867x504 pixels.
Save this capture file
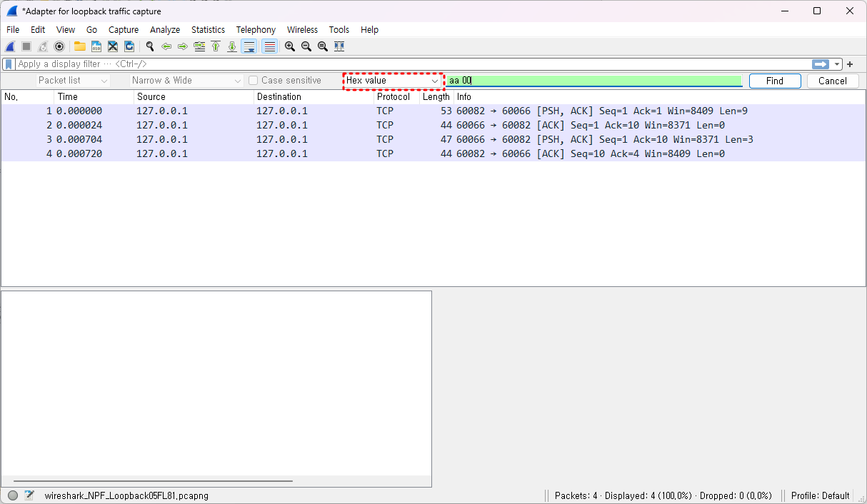coord(96,46)
